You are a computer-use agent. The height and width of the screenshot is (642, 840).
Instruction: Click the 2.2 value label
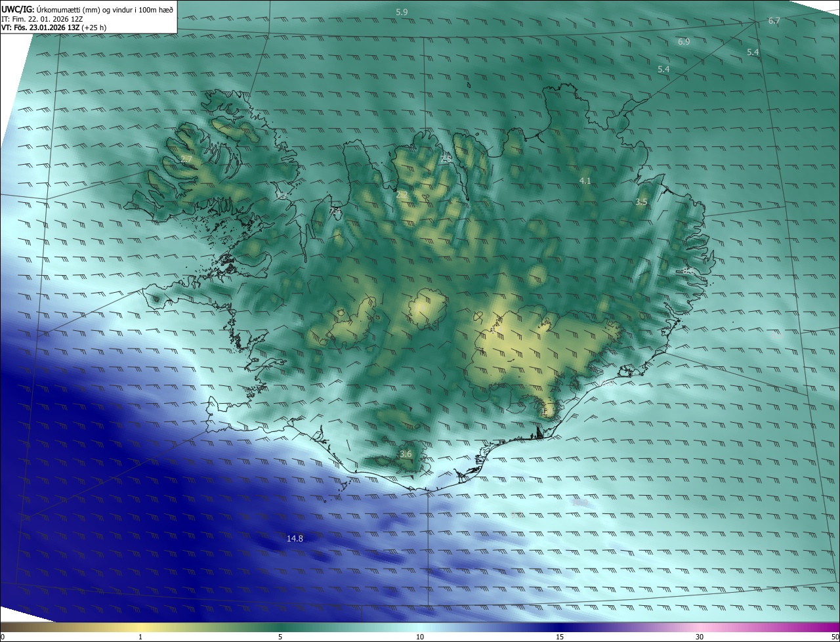(x=402, y=195)
